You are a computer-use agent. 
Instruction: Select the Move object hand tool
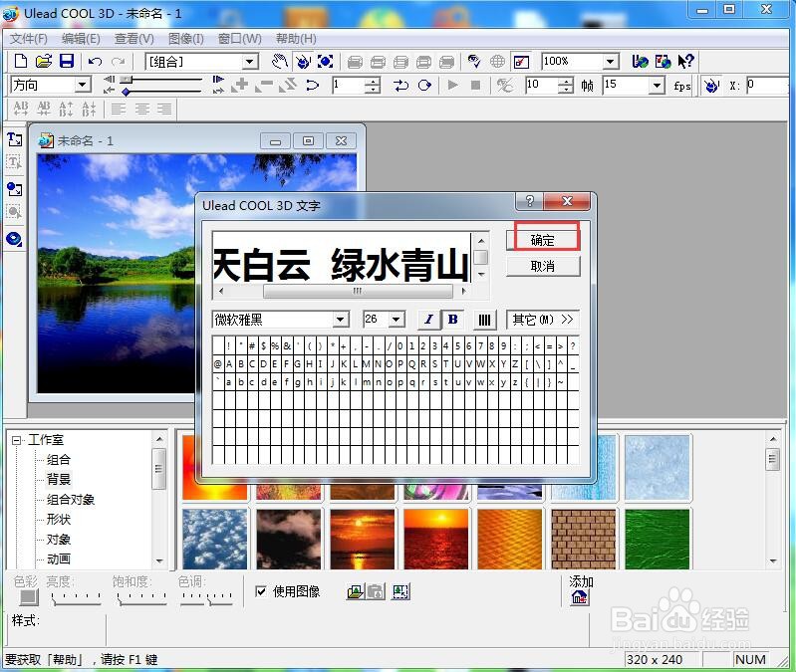pos(280,62)
